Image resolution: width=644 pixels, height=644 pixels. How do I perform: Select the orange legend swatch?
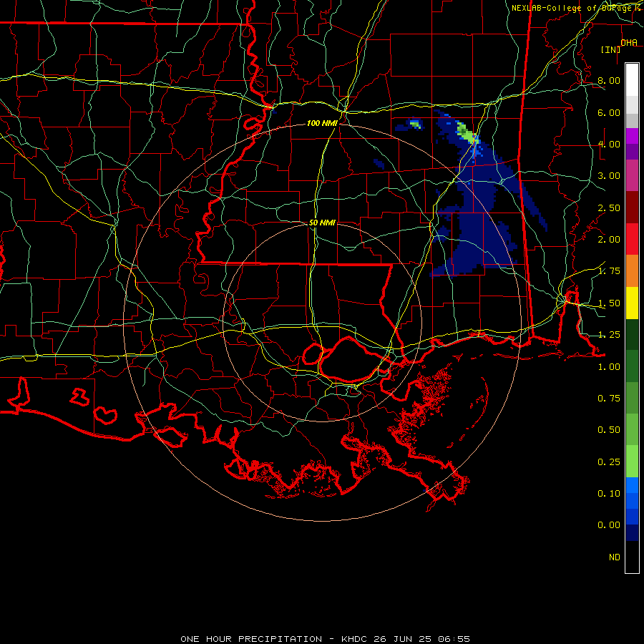pyautogui.click(x=632, y=271)
